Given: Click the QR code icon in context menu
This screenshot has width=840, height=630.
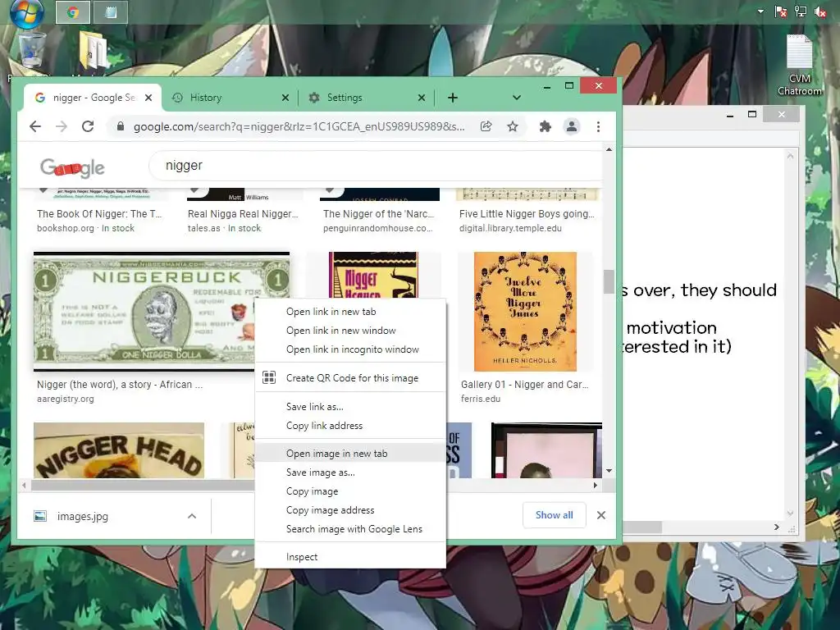Looking at the screenshot, I should [269, 377].
